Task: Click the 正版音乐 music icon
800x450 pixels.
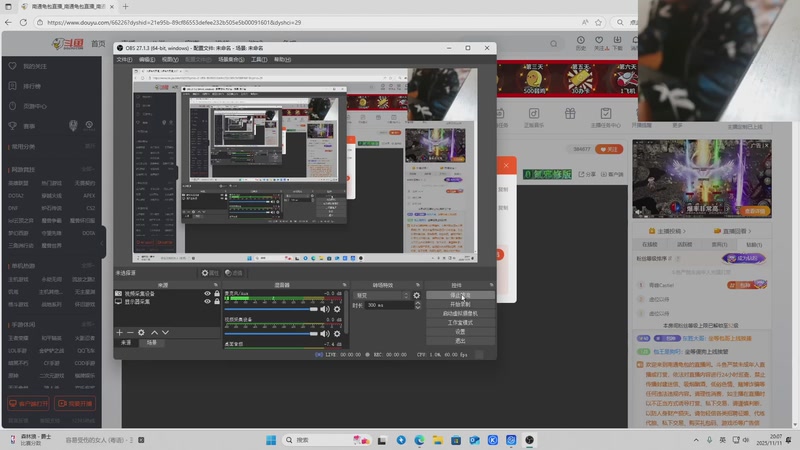Action: (x=534, y=113)
